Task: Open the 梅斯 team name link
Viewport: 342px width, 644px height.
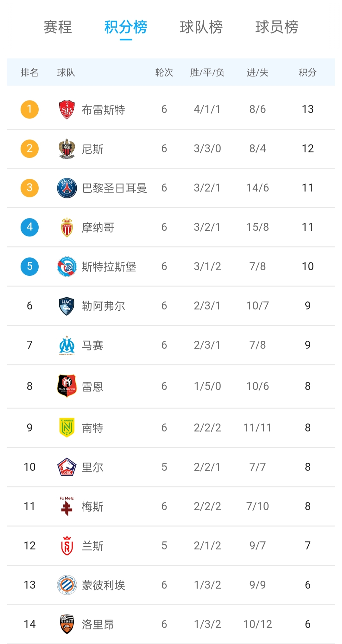Action: click(92, 506)
